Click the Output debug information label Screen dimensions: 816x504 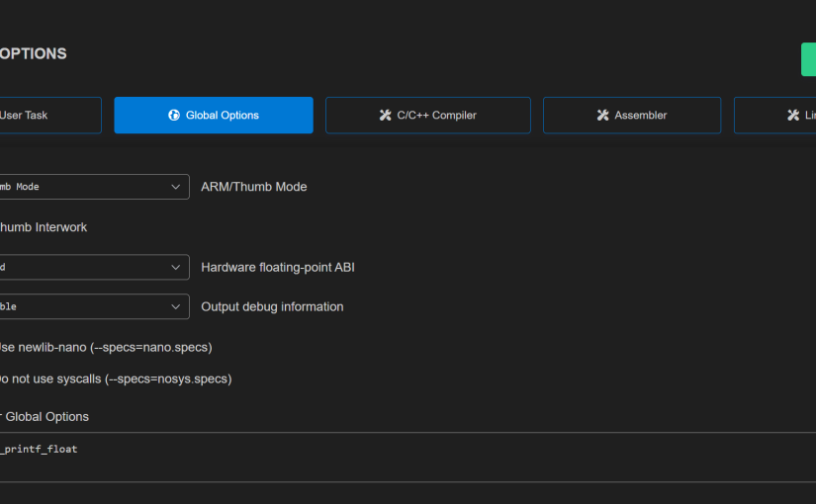272,307
